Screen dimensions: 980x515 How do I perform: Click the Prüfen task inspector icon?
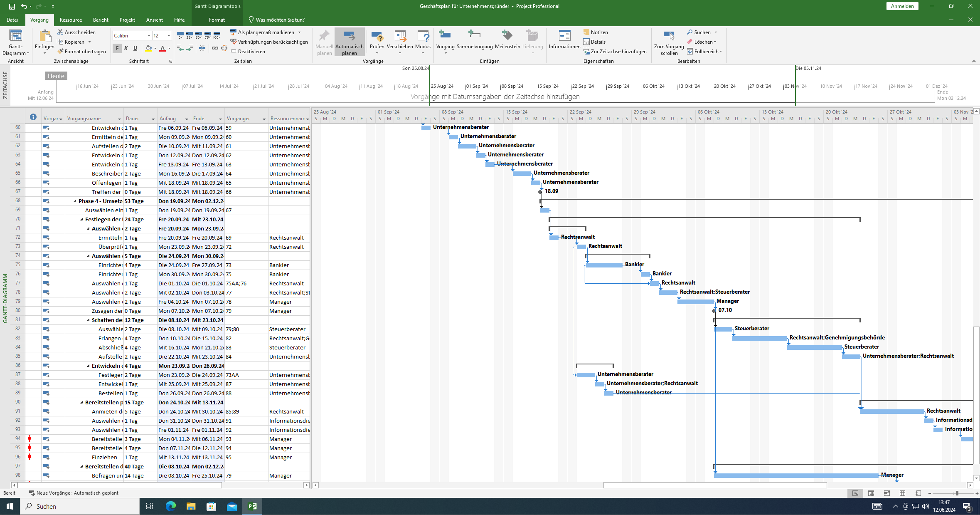pos(377,37)
